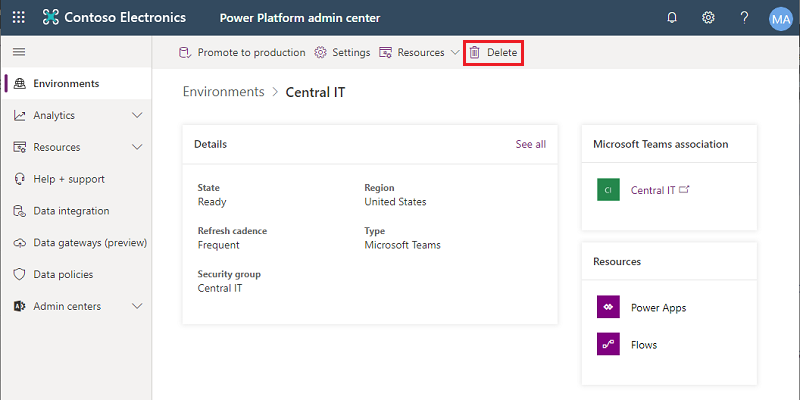Screen dimensions: 800x400
Task: Click the Microsoft Teams type value
Action: click(x=403, y=245)
